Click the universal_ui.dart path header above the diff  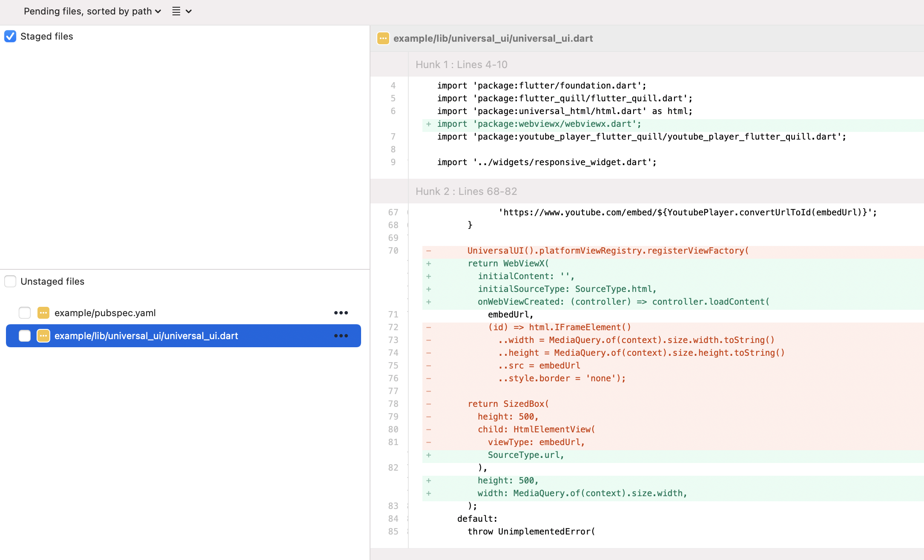point(493,38)
